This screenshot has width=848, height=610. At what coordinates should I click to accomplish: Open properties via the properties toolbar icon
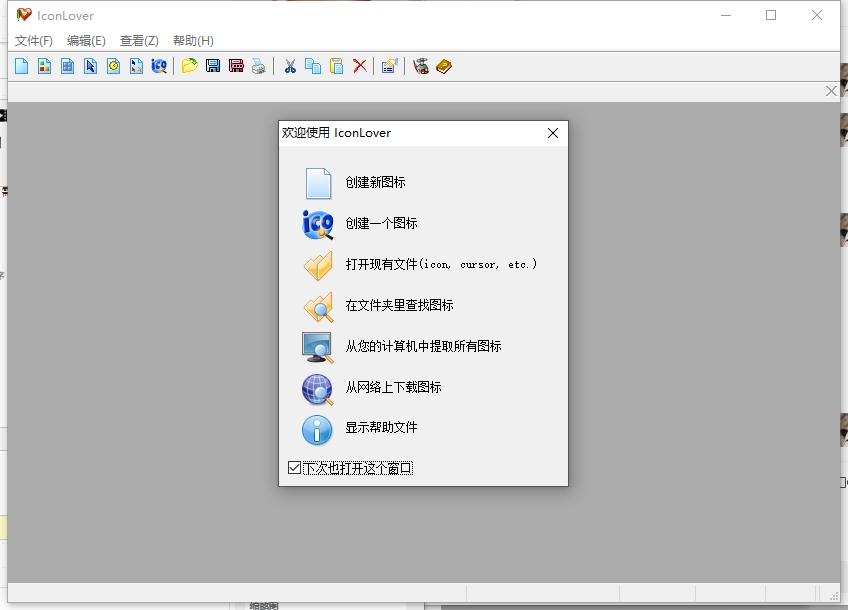click(x=389, y=65)
